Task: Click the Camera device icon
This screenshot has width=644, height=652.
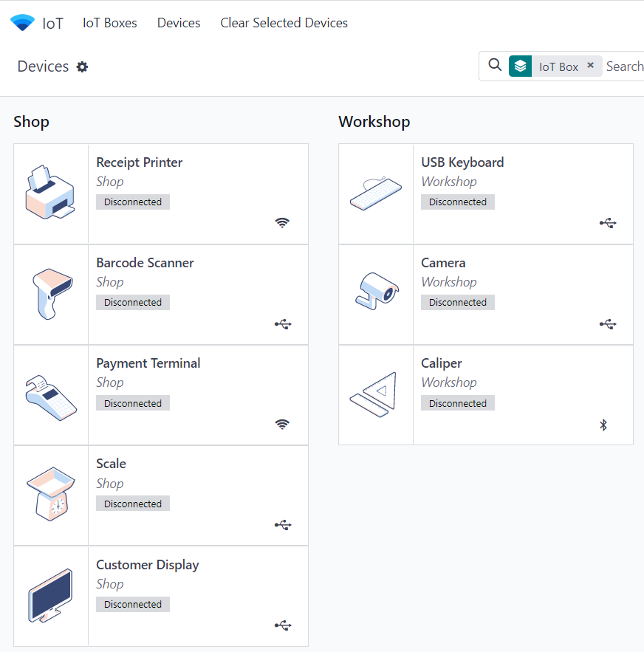Action: coord(375,294)
